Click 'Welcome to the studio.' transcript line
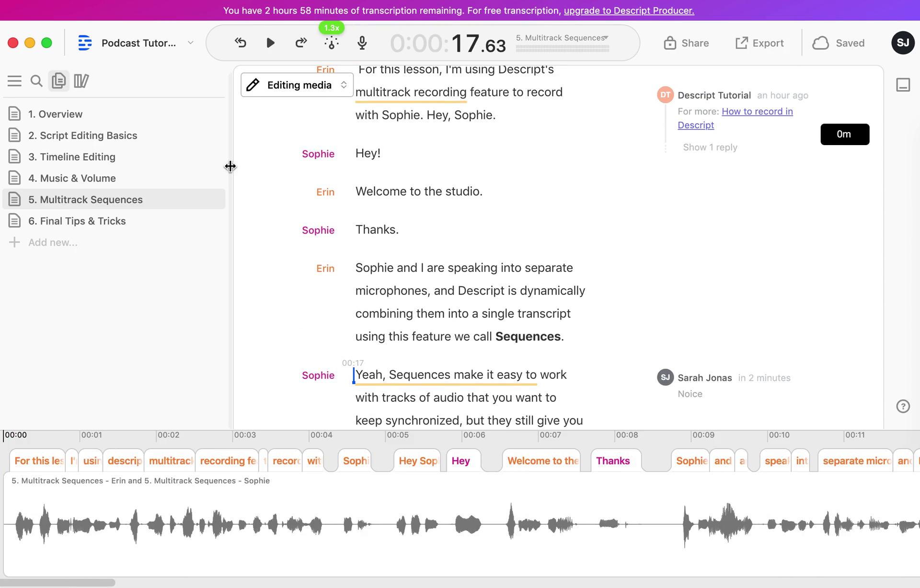The width and height of the screenshot is (920, 588). click(x=419, y=192)
